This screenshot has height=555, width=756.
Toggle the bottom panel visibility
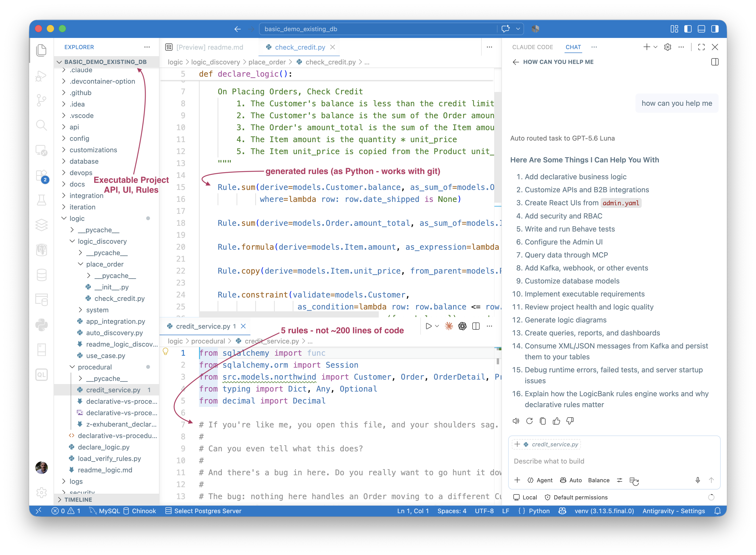pyautogui.click(x=701, y=29)
